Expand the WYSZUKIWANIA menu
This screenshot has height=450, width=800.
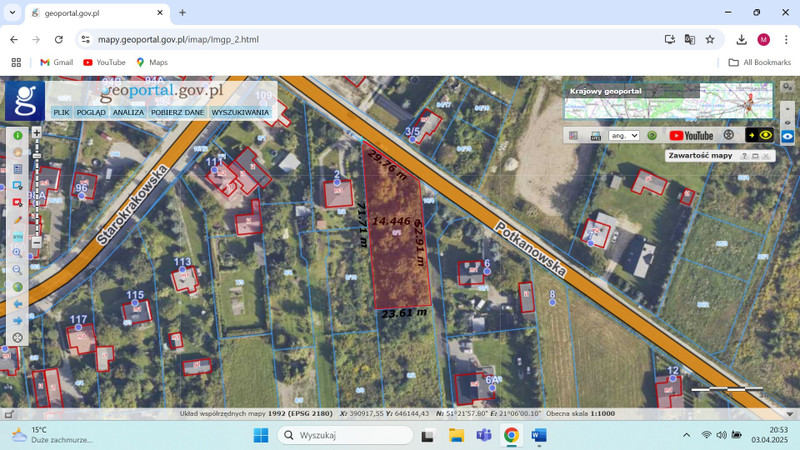pos(240,113)
